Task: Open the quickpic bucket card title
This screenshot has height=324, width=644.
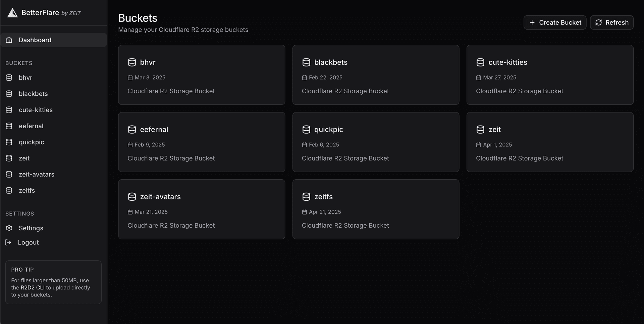Action: (x=329, y=130)
